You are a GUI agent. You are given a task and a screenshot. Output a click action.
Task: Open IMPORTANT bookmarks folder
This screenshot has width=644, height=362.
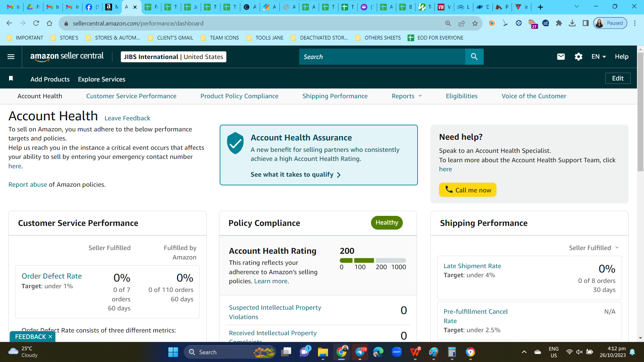click(x=25, y=38)
